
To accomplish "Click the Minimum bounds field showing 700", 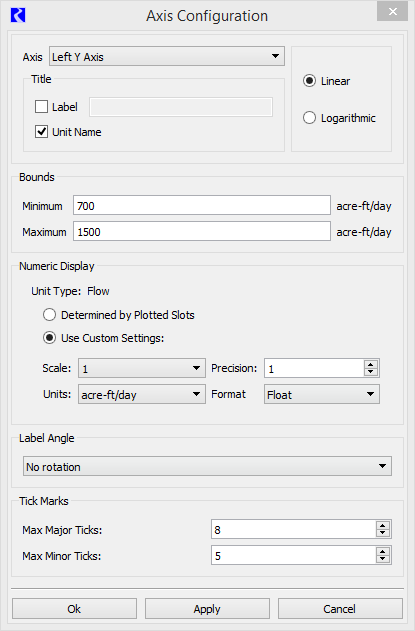I will click(x=202, y=206).
